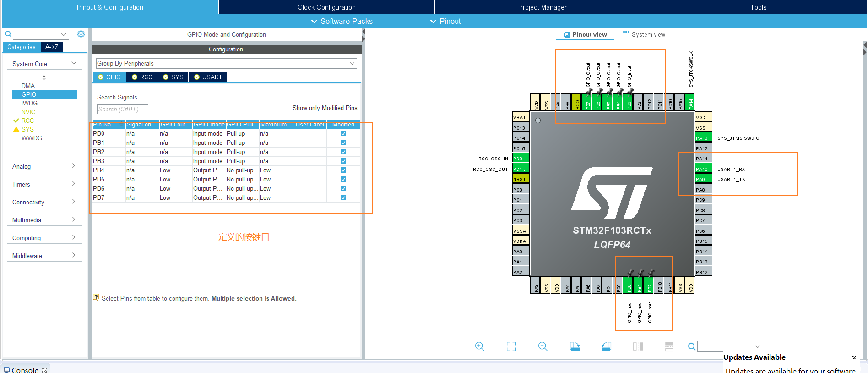The width and height of the screenshot is (868, 373).
Task: Toggle Modified checkbox for PB5 row
Action: (x=343, y=179)
